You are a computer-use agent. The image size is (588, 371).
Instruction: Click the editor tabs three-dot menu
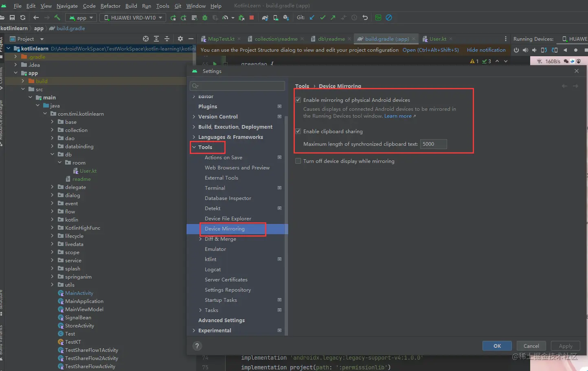506,39
